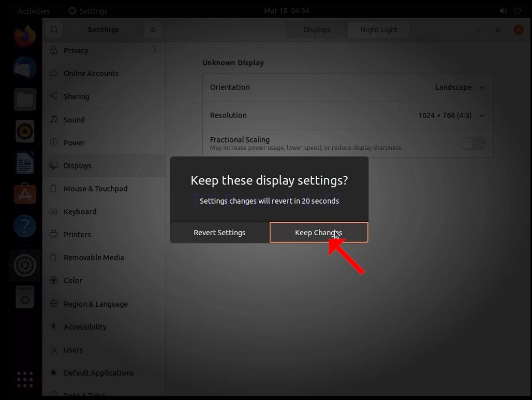Image resolution: width=532 pixels, height=400 pixels.
Task: Select Color text in sidebar
Action: (73, 280)
